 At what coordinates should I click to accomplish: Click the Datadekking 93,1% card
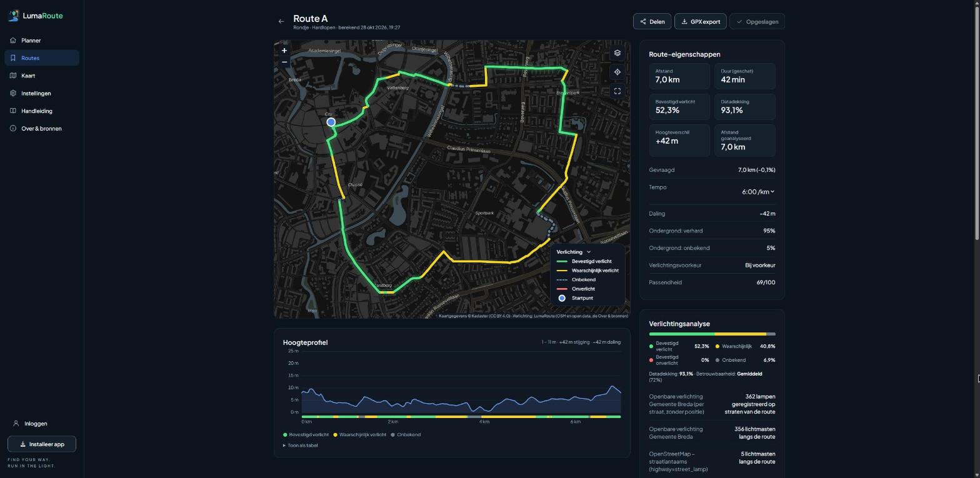(745, 107)
